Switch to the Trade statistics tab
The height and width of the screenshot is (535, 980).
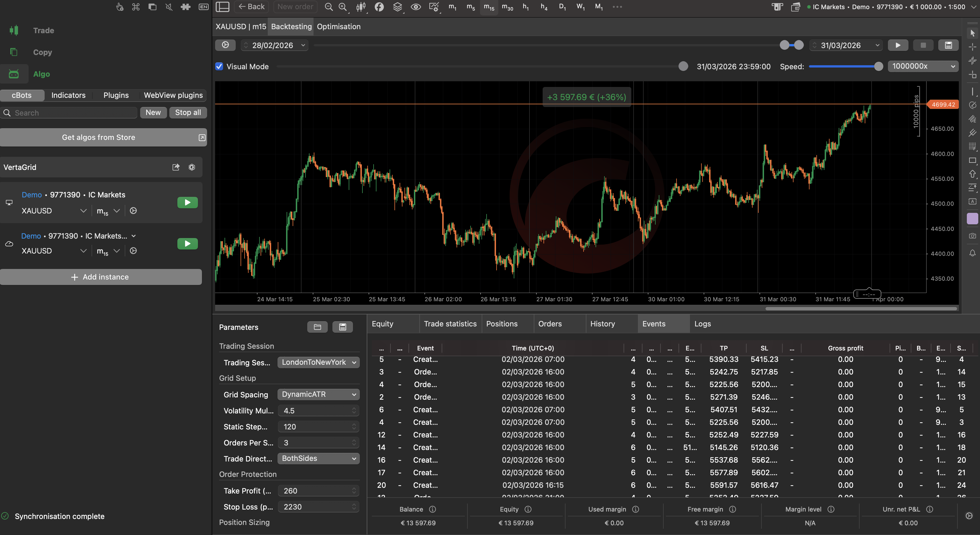point(450,324)
